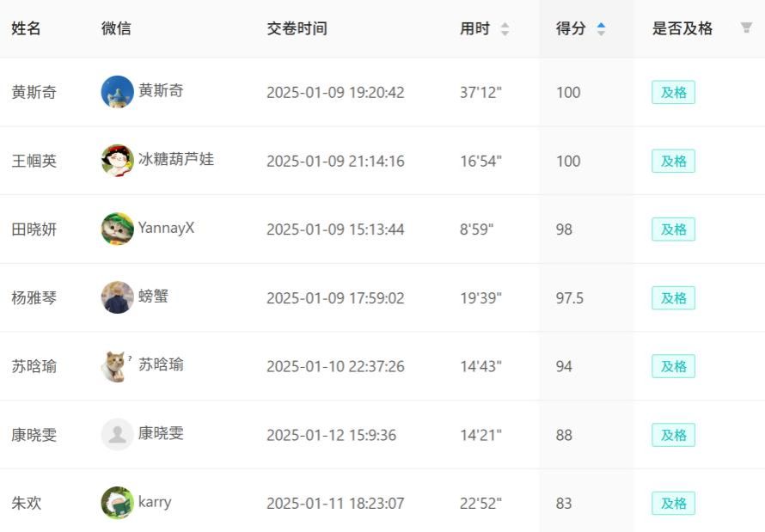Click the 螃蟹 profile avatar
Image resolution: width=765 pixels, height=532 pixels.
(x=117, y=297)
